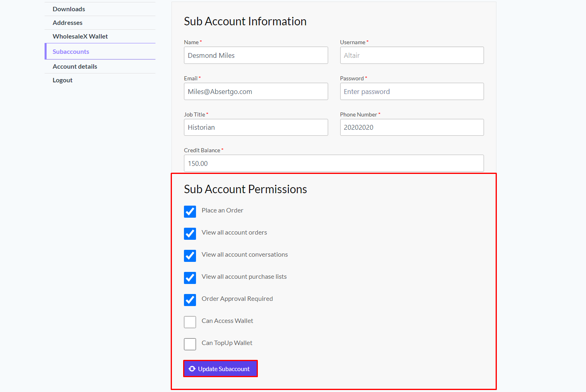Image resolution: width=586 pixels, height=392 pixels.
Task: Click the Update Subaccount button
Action: click(221, 369)
